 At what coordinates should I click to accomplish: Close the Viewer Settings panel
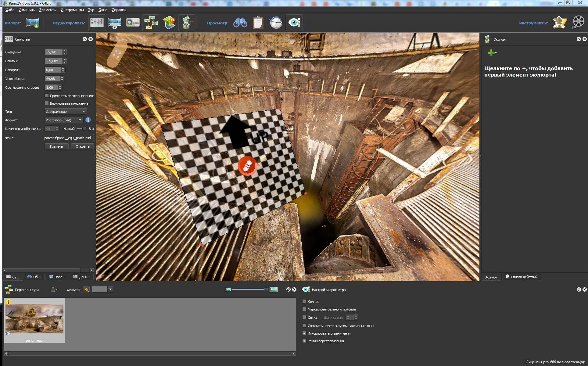pos(584,289)
